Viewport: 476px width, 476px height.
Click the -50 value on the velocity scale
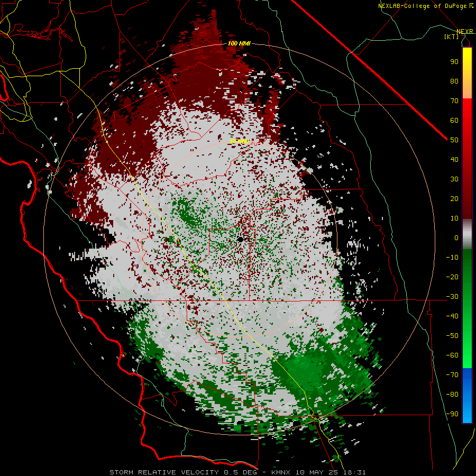click(x=452, y=336)
